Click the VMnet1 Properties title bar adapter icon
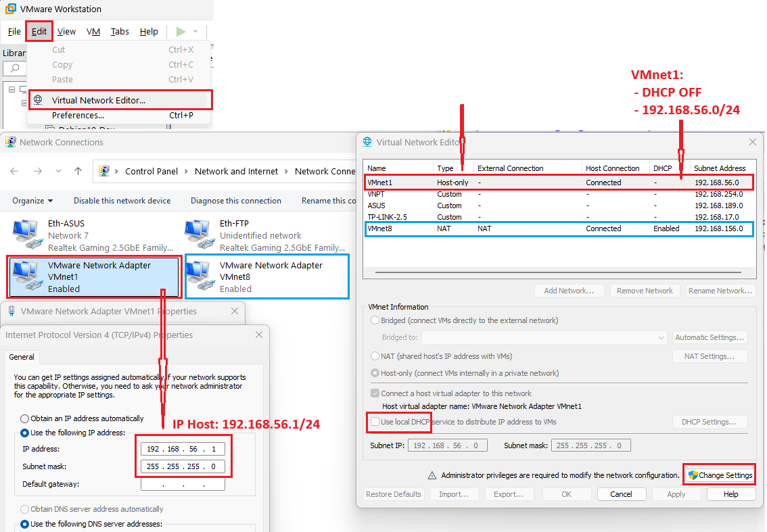This screenshot has height=532, width=767. [11, 311]
